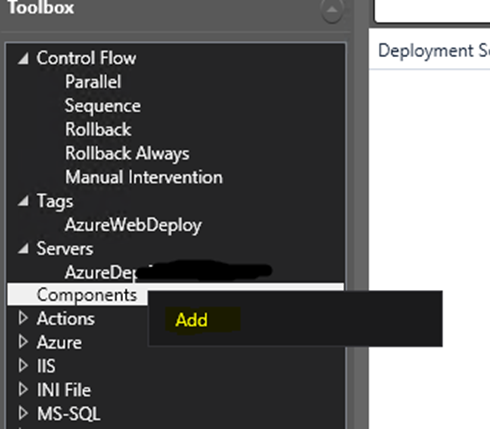Click the input field above Deployment Sequence
The width and height of the screenshot is (490, 429).
tap(432, 11)
